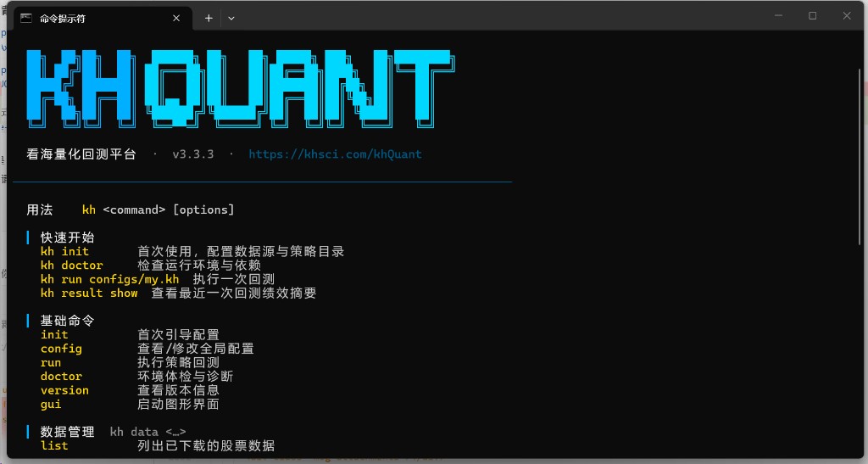Click the title 看海量化回测平台
Image resolution: width=868 pixels, height=464 pixels.
pos(81,154)
